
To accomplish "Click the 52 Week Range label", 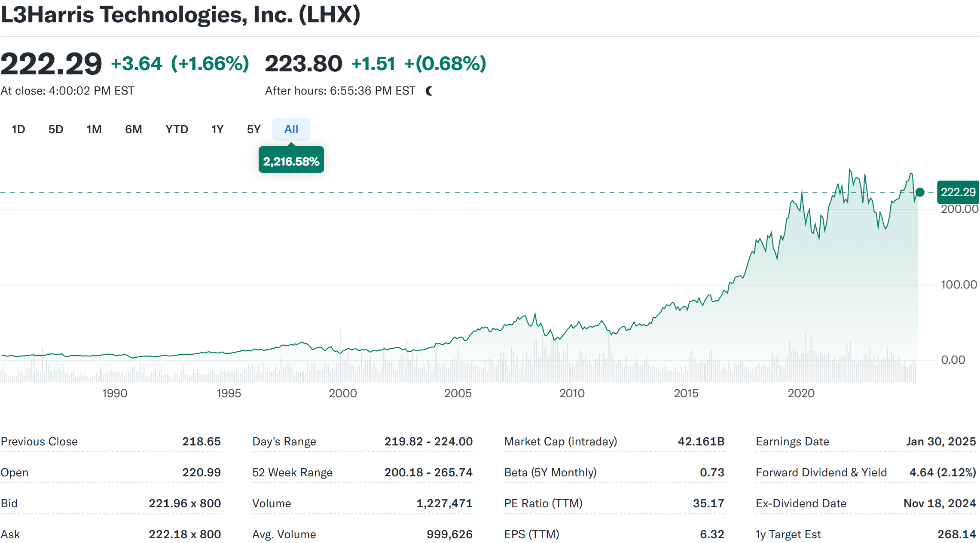I will click(292, 472).
